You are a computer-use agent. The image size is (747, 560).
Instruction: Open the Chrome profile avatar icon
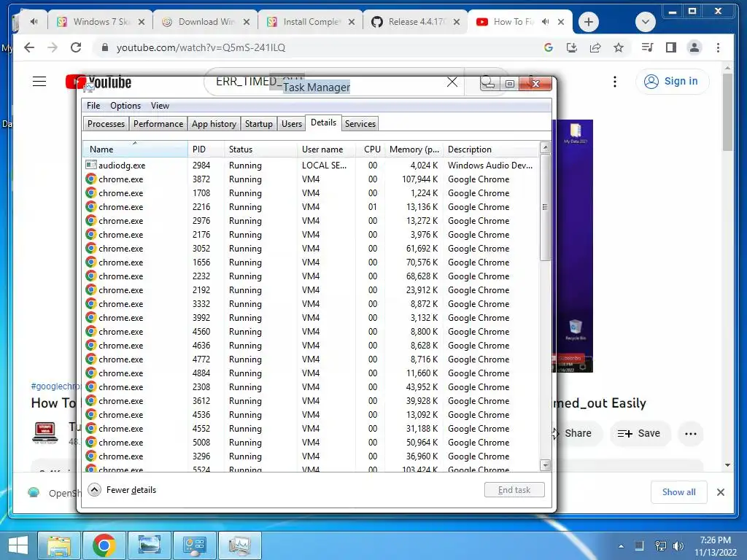[x=694, y=47]
